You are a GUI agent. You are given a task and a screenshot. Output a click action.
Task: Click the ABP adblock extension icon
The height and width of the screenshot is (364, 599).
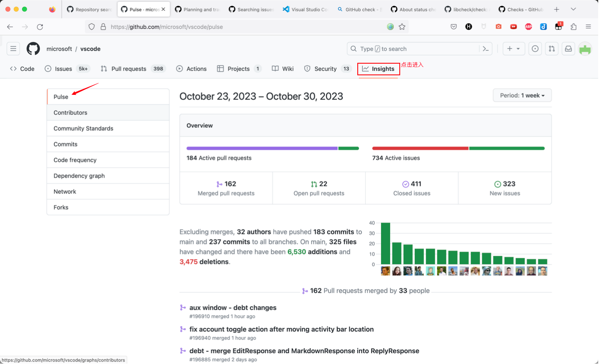[x=528, y=27]
